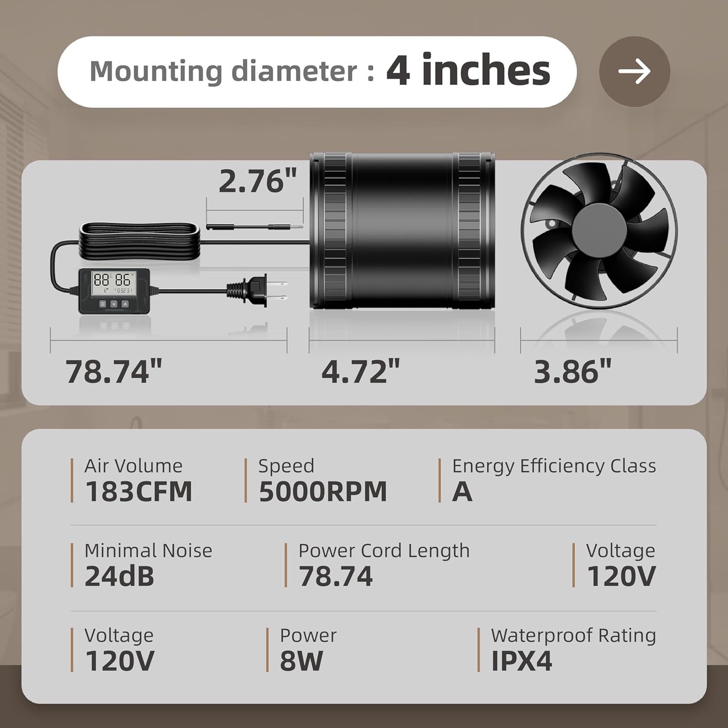Click the Power Cord Length value

coord(336,576)
